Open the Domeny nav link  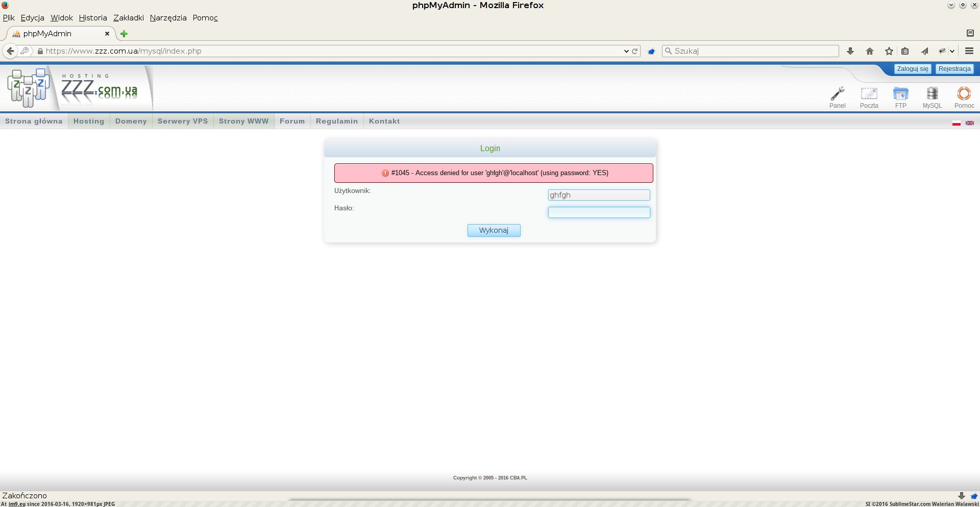tap(131, 121)
